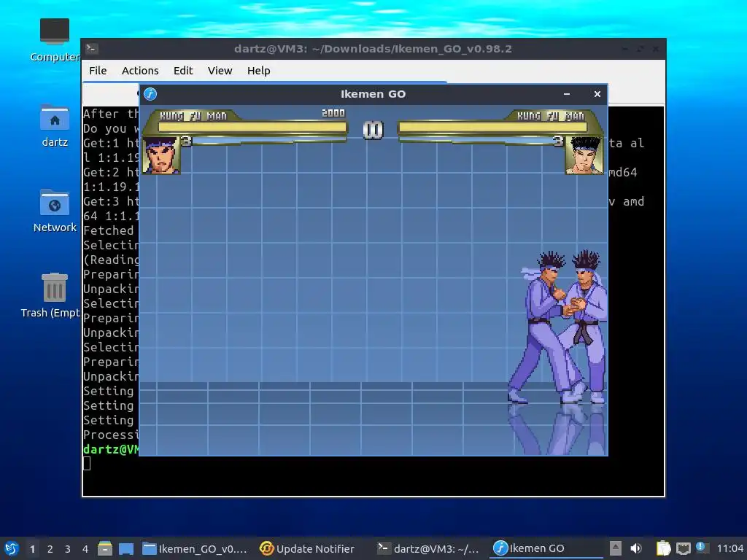Click the terminal cursor block
747x560 pixels.
pyautogui.click(x=87, y=463)
